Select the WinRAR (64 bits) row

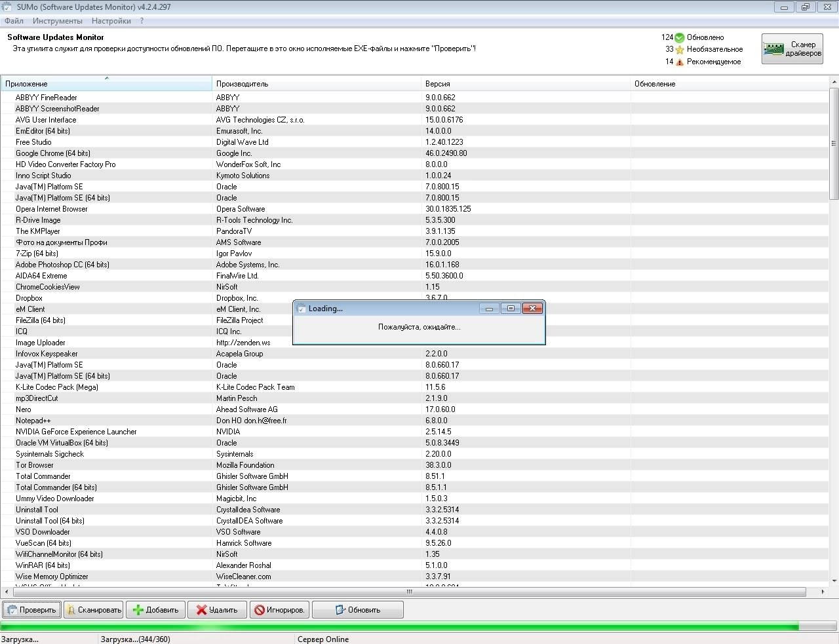[414, 565]
